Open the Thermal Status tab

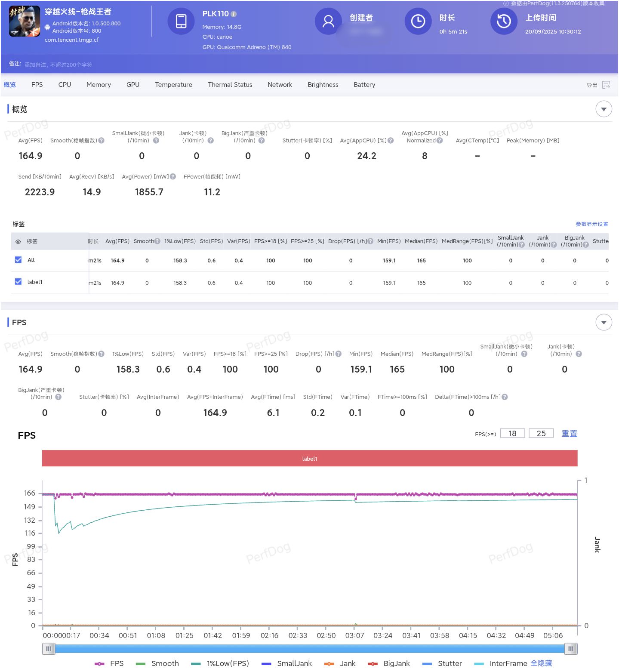(x=230, y=85)
